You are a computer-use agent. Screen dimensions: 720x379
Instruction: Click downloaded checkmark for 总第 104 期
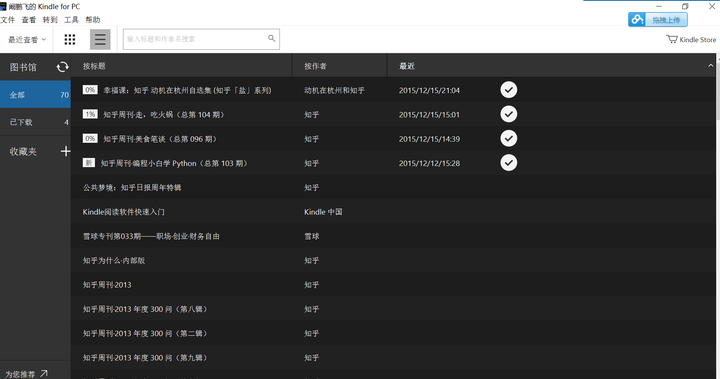[508, 114]
